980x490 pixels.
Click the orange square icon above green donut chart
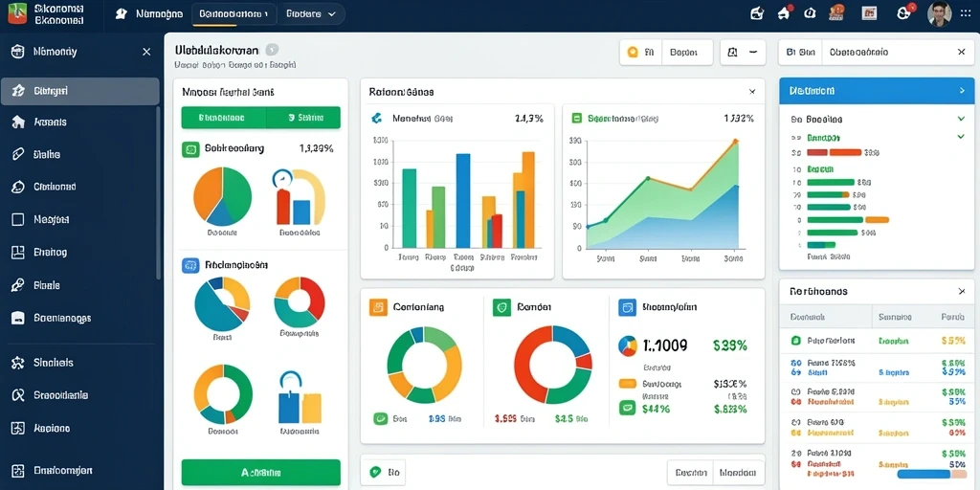point(377,307)
